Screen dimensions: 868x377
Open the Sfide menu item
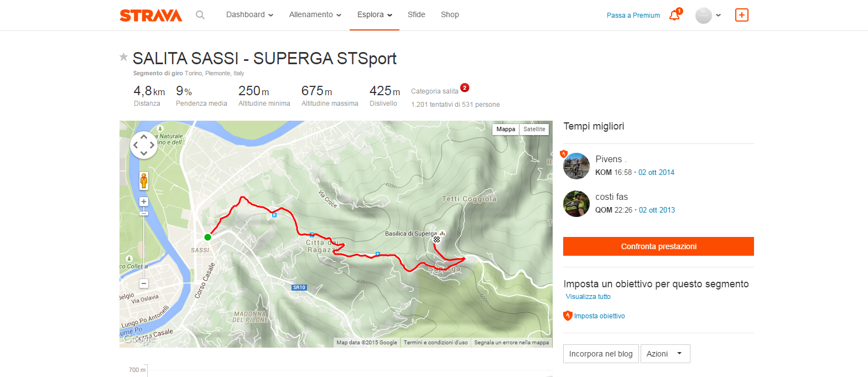pos(416,15)
